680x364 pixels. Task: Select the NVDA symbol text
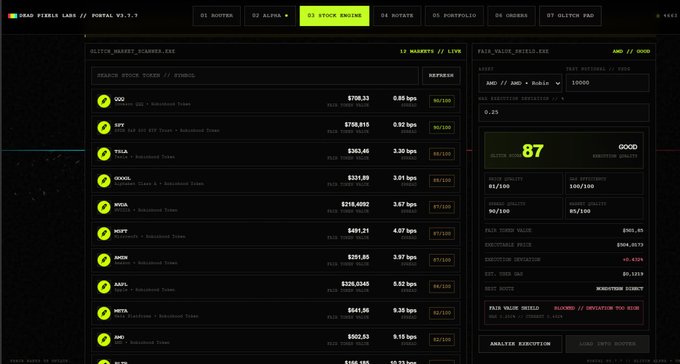point(121,205)
